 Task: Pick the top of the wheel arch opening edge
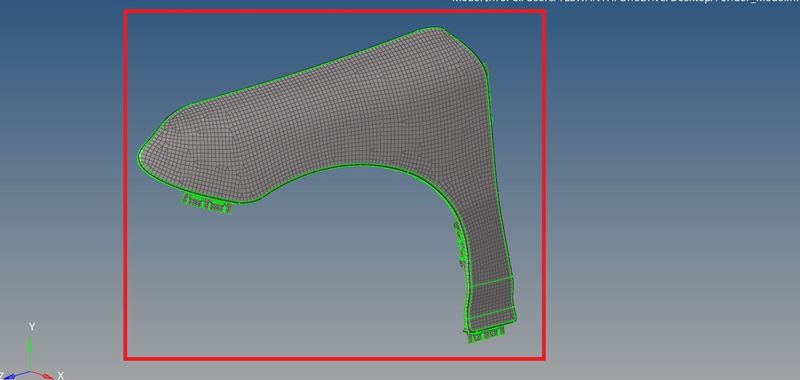coord(357,164)
